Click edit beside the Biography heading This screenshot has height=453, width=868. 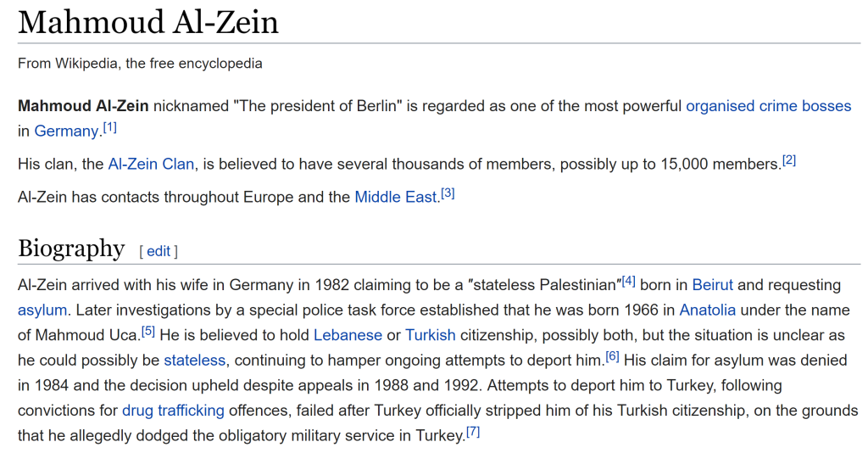coord(159,251)
